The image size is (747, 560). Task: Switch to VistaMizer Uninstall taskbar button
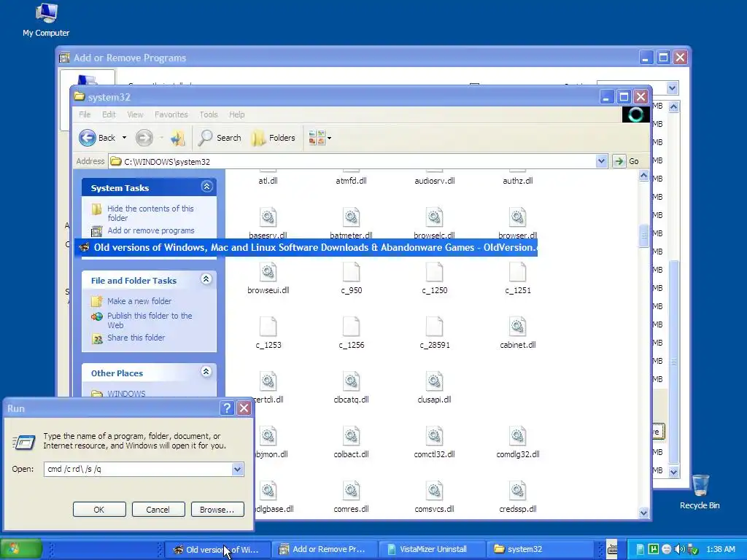click(x=432, y=549)
